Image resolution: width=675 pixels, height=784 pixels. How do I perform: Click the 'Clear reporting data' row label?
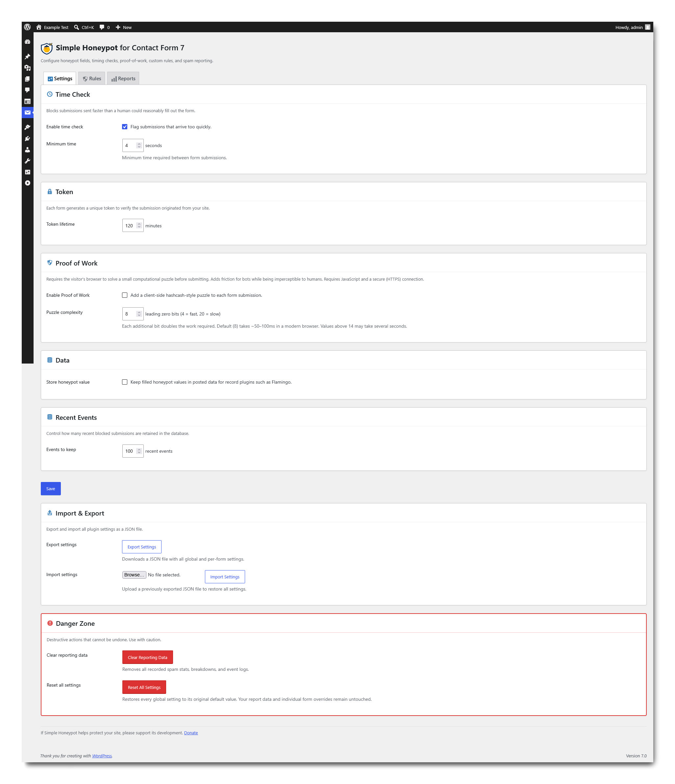67,655
